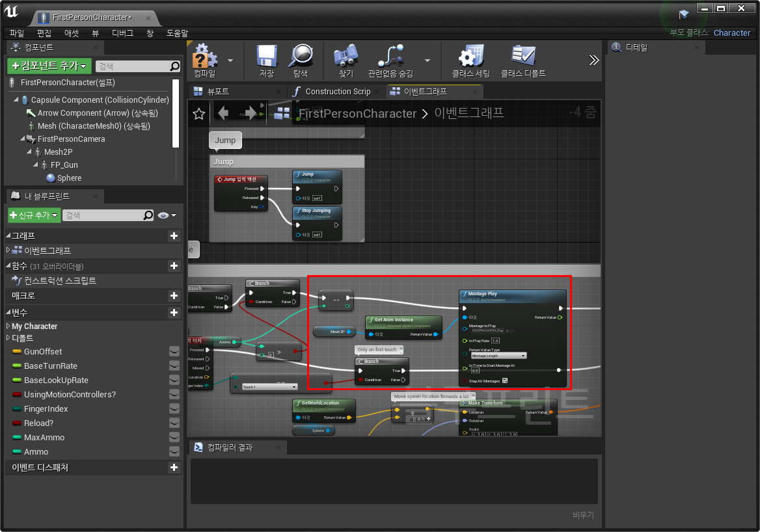
Task: Collapse the FirstPersonCamera tree node
Action: pos(22,139)
